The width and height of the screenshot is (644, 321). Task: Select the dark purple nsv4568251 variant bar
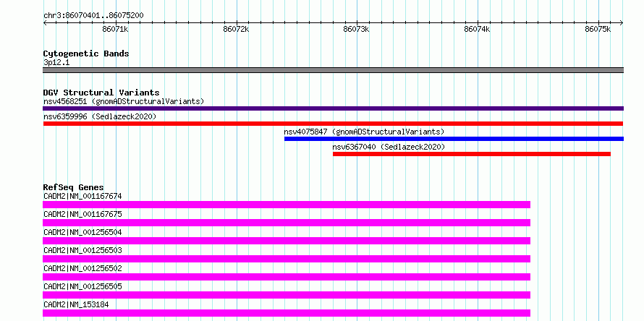333,108
